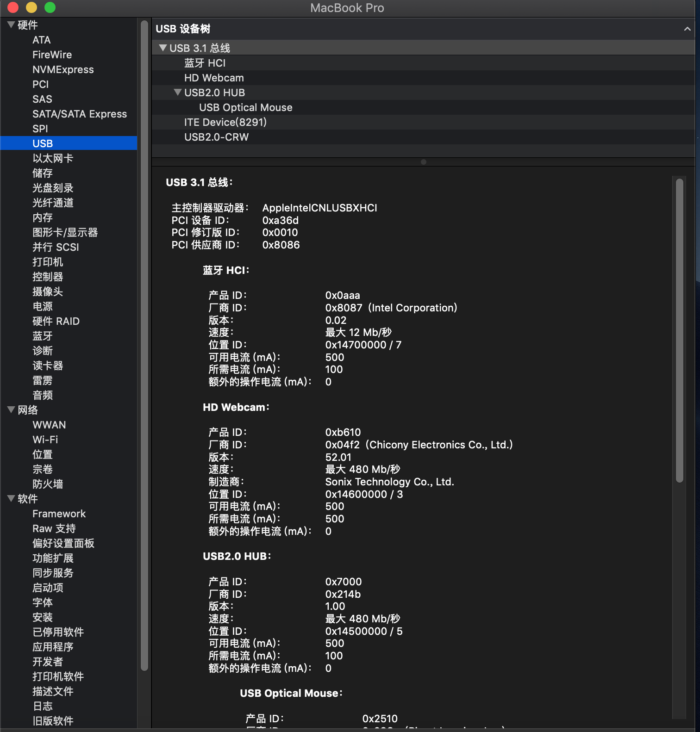The width and height of the screenshot is (700, 732).
Task: Select USB Optical Mouse device row
Action: pyautogui.click(x=423, y=107)
